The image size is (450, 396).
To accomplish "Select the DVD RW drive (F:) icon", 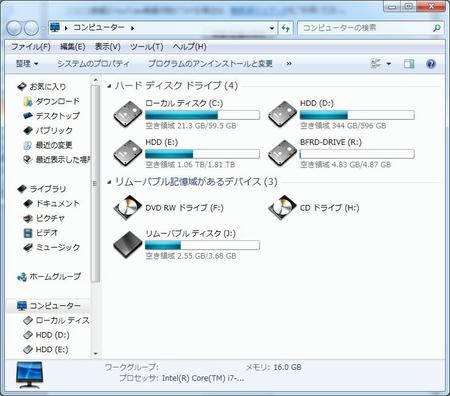I will 128,208.
